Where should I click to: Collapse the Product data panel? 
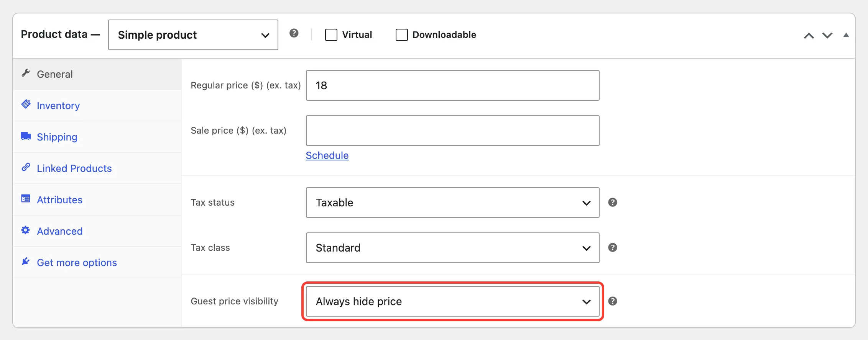coord(846,35)
